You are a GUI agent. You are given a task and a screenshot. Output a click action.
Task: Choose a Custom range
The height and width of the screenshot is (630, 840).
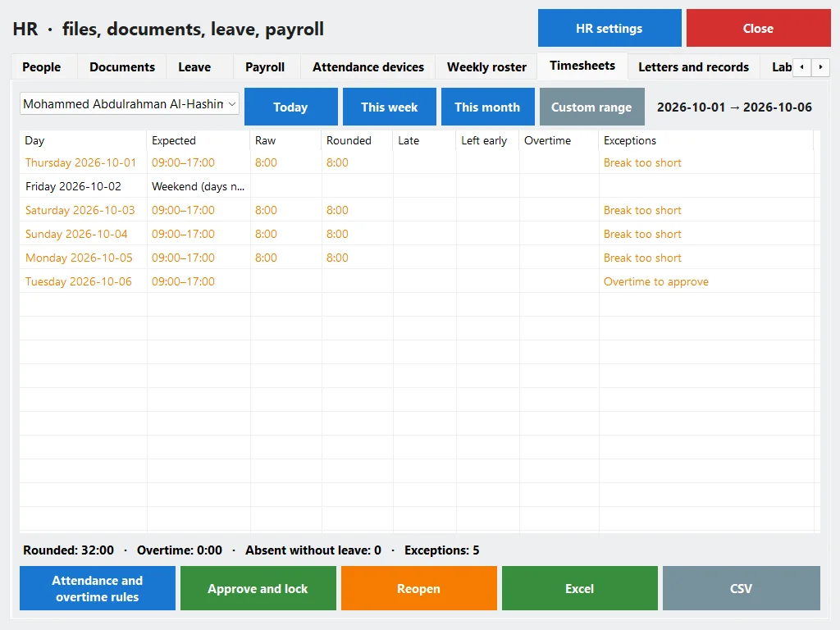[592, 107]
